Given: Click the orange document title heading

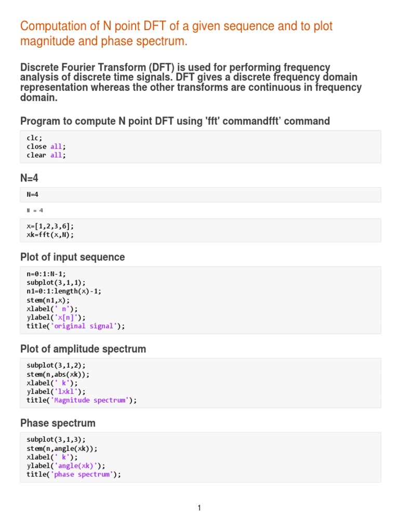Looking at the screenshot, I should [x=176, y=33].
